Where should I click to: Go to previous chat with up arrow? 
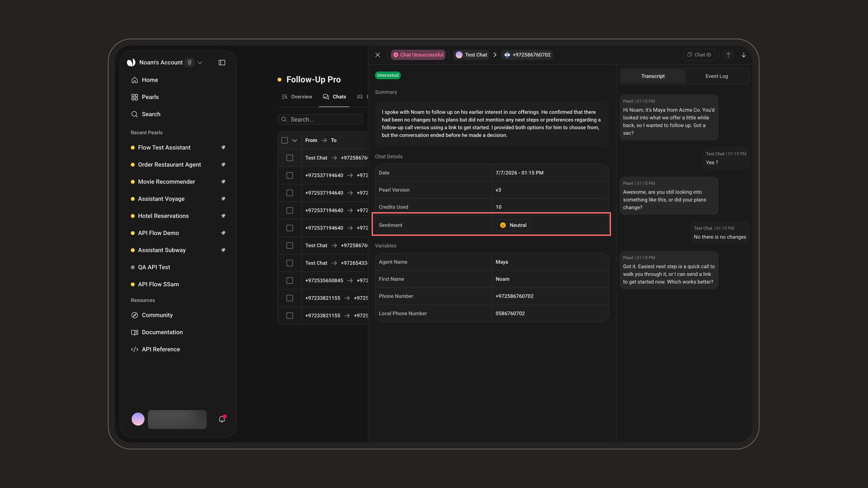[x=728, y=55]
